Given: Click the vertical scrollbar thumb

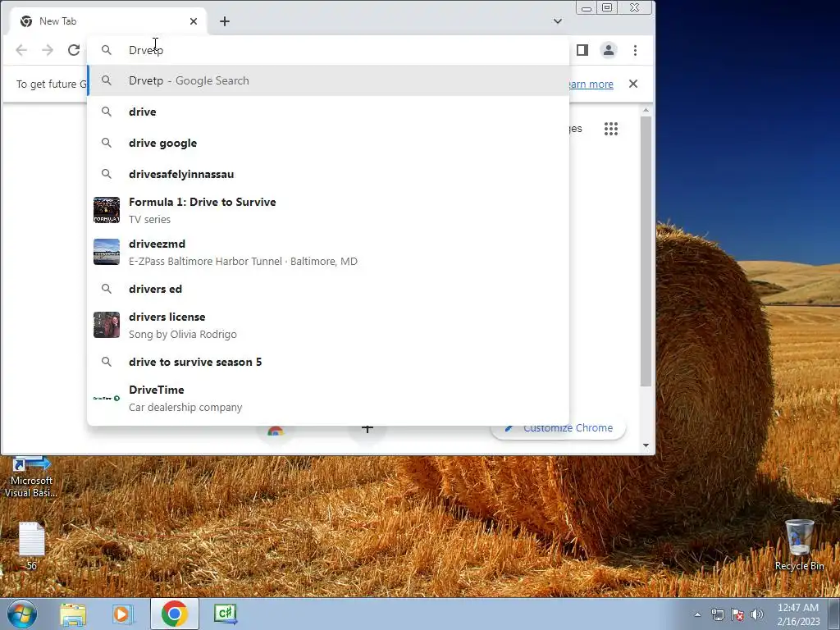Looking at the screenshot, I should pyautogui.click(x=646, y=251).
